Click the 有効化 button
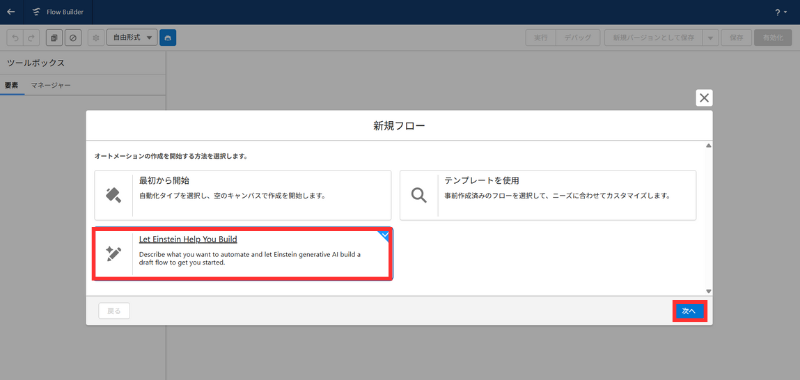800x380 pixels. (773, 38)
